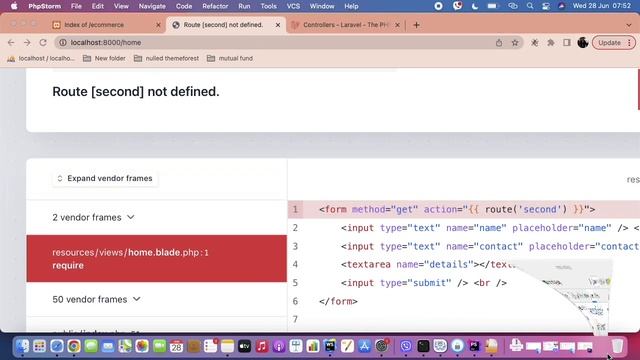Click the Spotlight search icon in menu bar

pos(530,6)
